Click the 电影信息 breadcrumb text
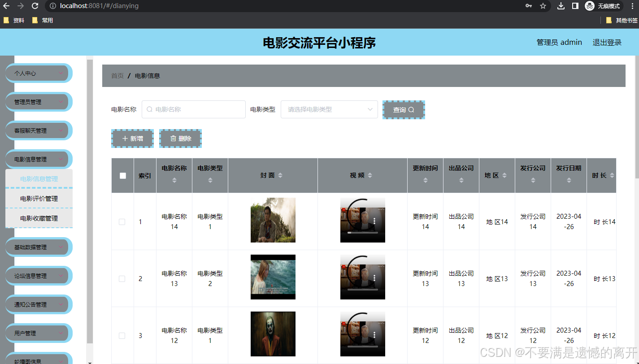639x364 pixels. coord(148,76)
